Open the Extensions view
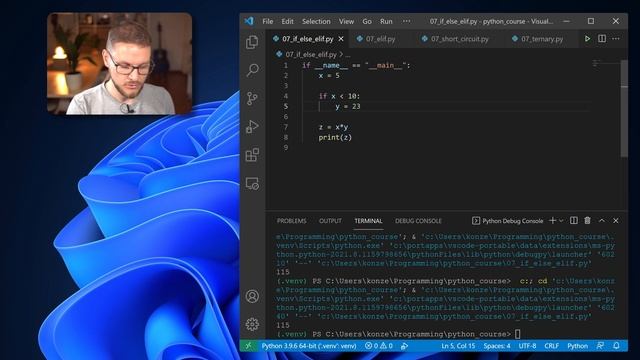This screenshot has width=640, height=360. coord(252,155)
